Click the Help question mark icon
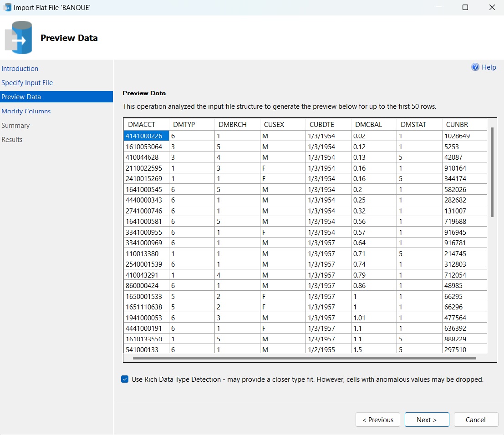This screenshot has width=504, height=435. click(475, 67)
